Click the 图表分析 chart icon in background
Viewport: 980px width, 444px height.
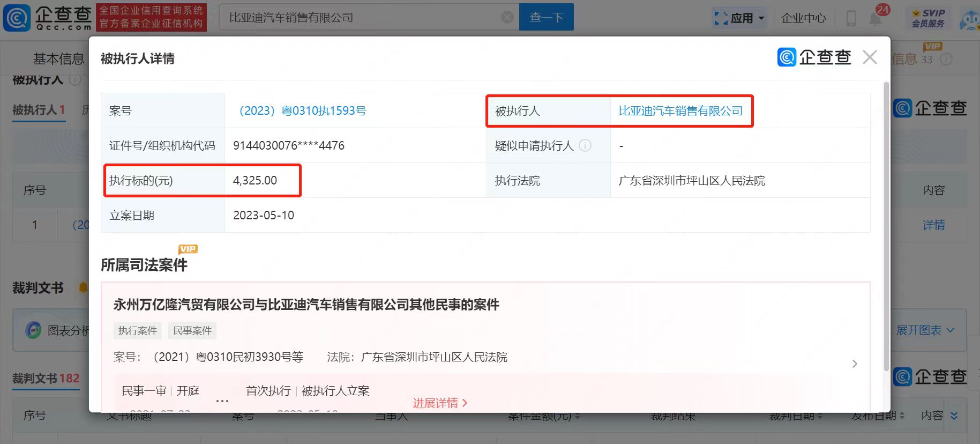point(33,330)
